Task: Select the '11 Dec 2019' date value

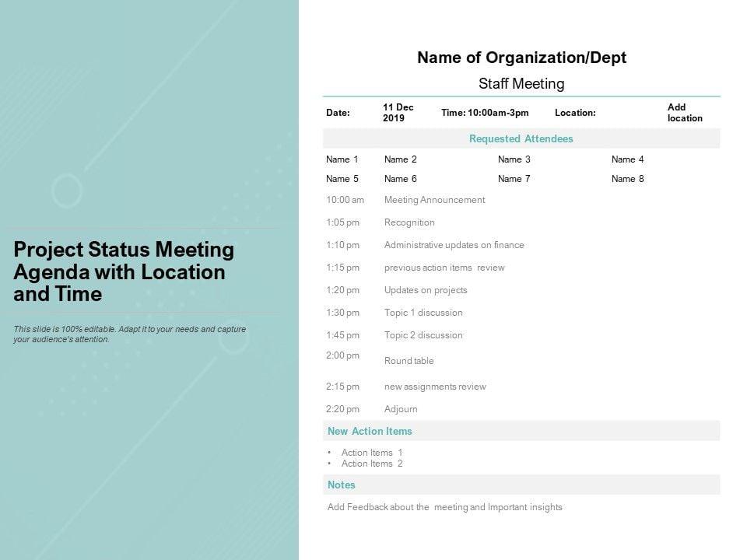Action: [398, 113]
